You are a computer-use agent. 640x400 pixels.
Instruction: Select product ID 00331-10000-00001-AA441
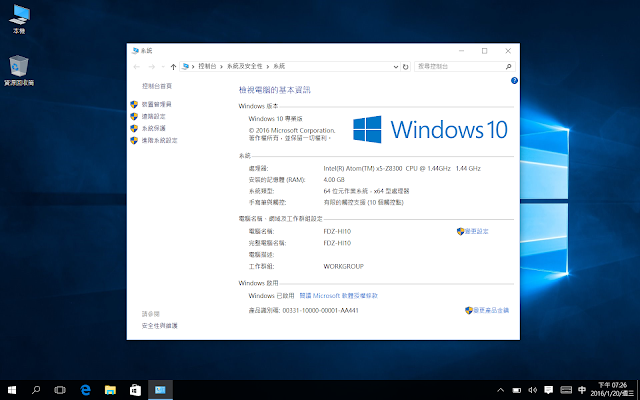coord(320,310)
